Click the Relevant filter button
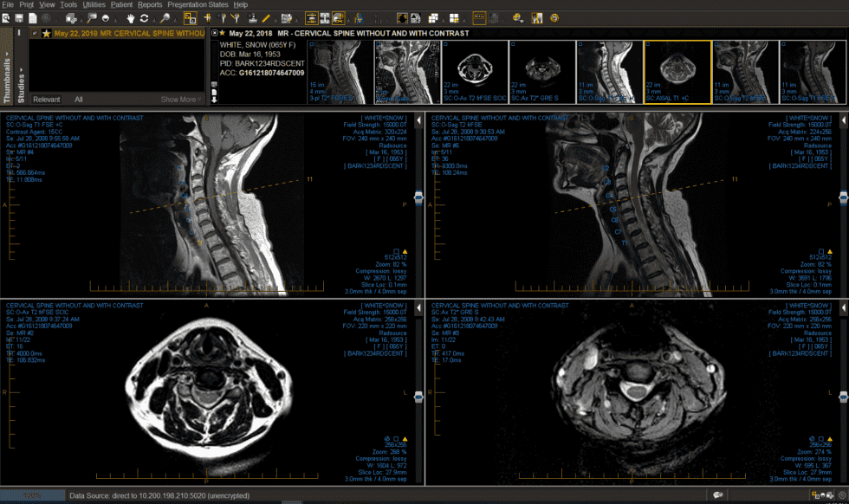This screenshot has width=849, height=504. click(48, 99)
